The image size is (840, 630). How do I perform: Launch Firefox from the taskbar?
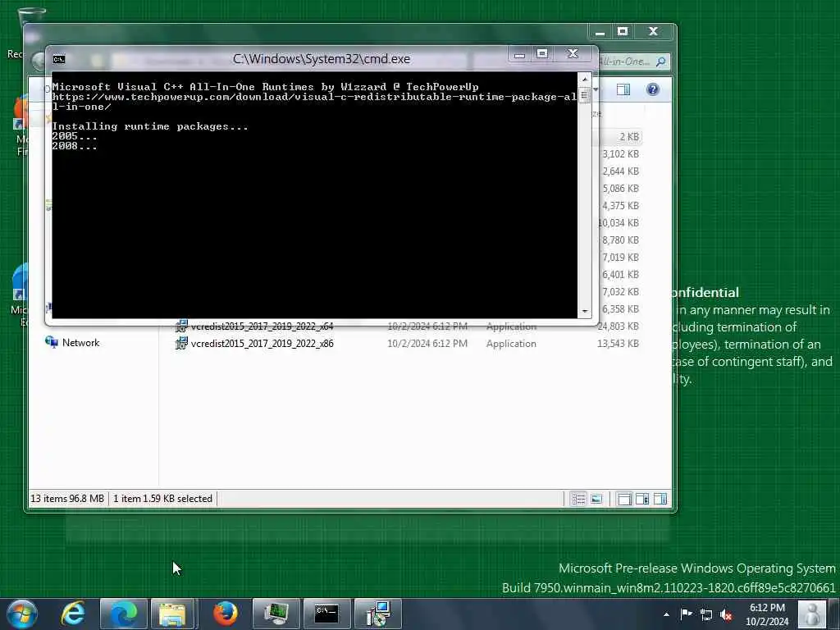(225, 614)
